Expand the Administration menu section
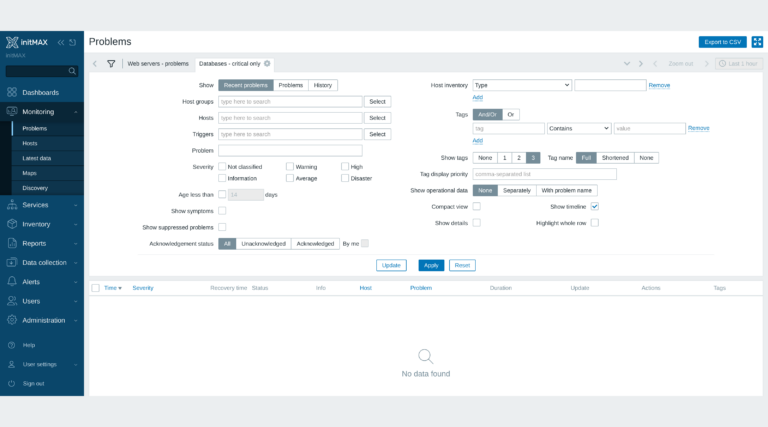768x427 pixels. [42, 320]
